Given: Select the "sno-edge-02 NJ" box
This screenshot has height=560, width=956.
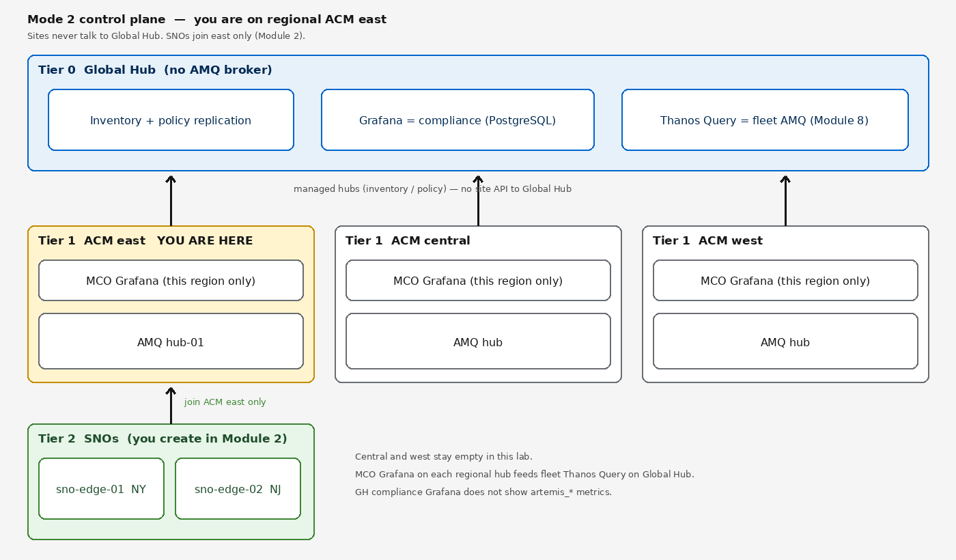Looking at the screenshot, I should pyautogui.click(x=238, y=489).
